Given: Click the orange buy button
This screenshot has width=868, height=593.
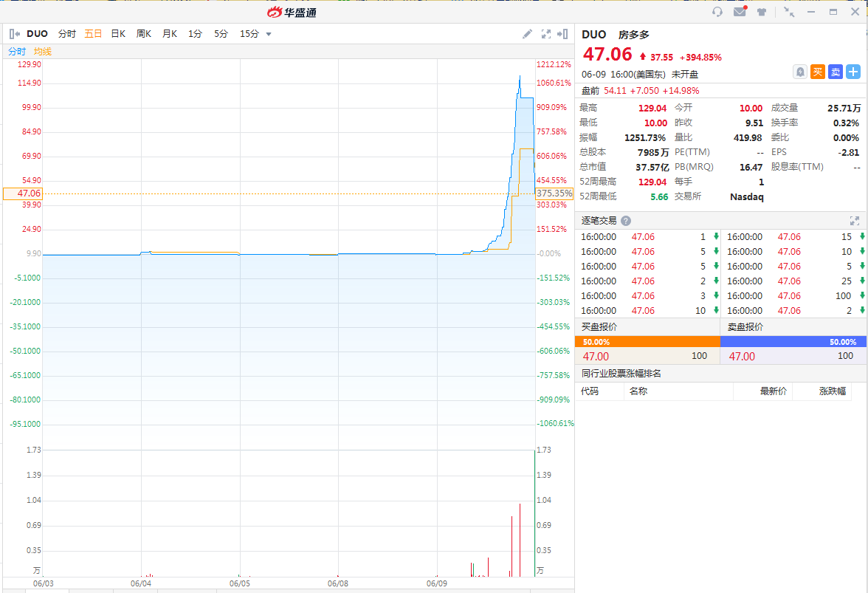Looking at the screenshot, I should pyautogui.click(x=818, y=72).
